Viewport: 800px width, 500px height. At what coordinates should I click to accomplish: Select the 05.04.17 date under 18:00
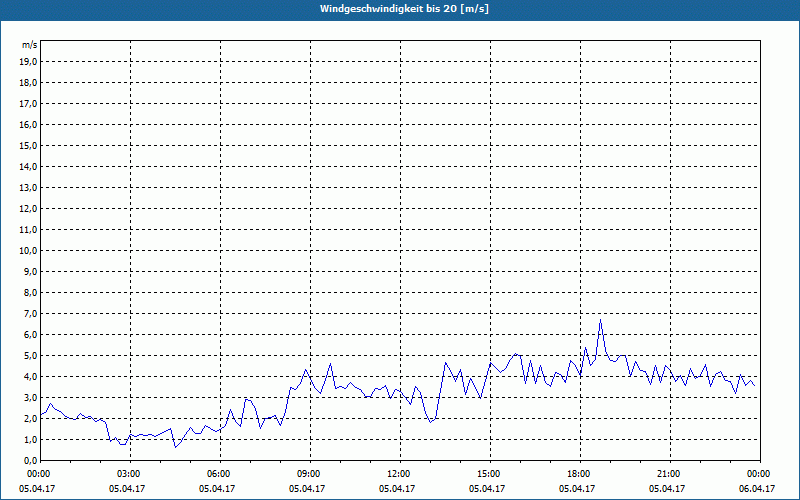click(x=577, y=488)
